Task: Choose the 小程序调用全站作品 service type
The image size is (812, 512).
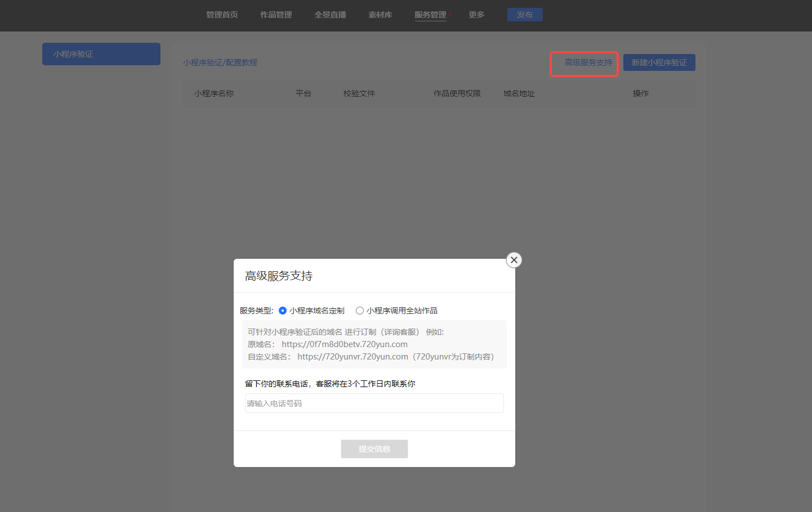Action: 360,311
